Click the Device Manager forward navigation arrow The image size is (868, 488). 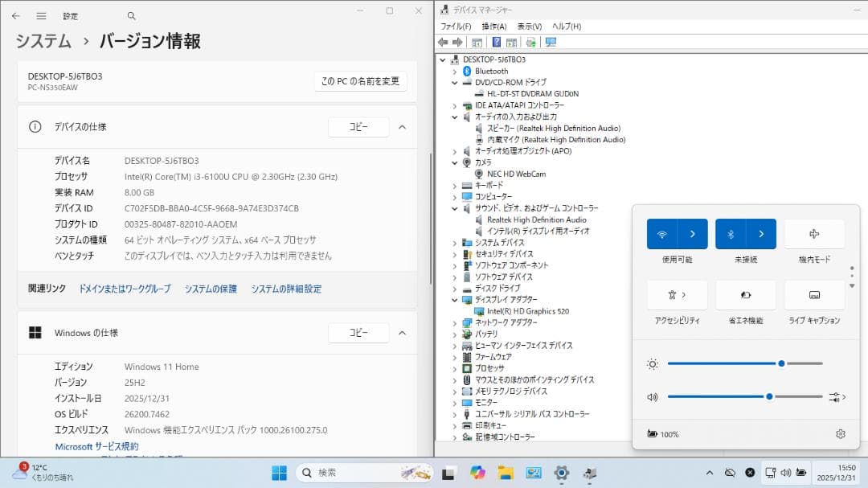point(457,42)
